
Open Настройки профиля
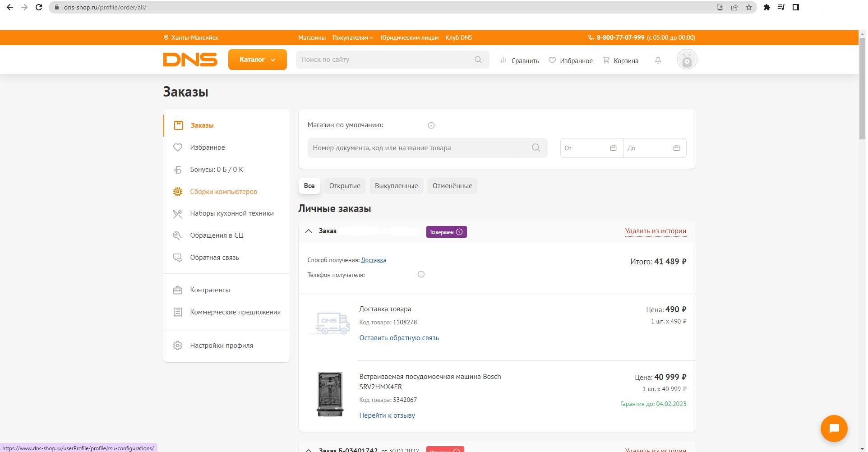[226, 346]
